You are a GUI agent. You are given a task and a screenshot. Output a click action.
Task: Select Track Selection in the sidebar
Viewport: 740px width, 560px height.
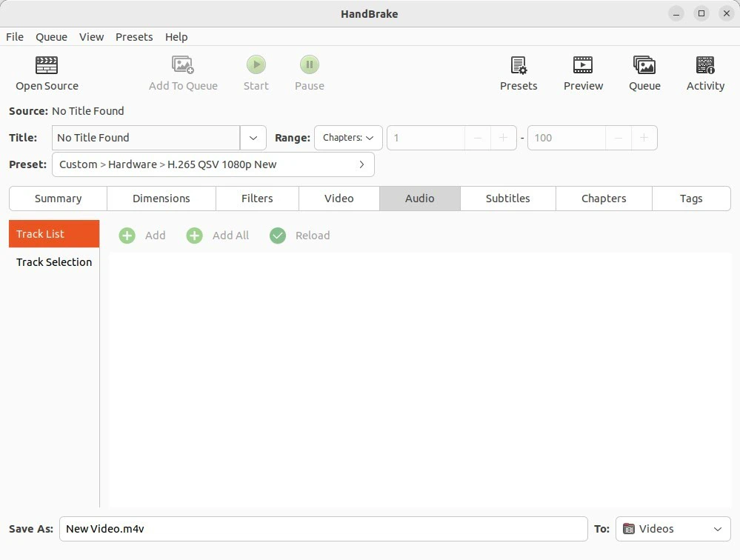pyautogui.click(x=54, y=261)
